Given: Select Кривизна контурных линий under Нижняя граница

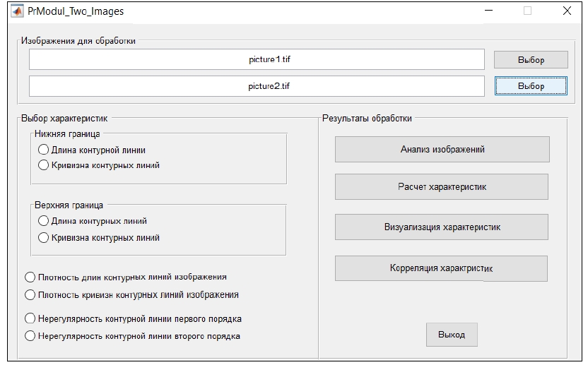Looking at the screenshot, I should point(43,165).
